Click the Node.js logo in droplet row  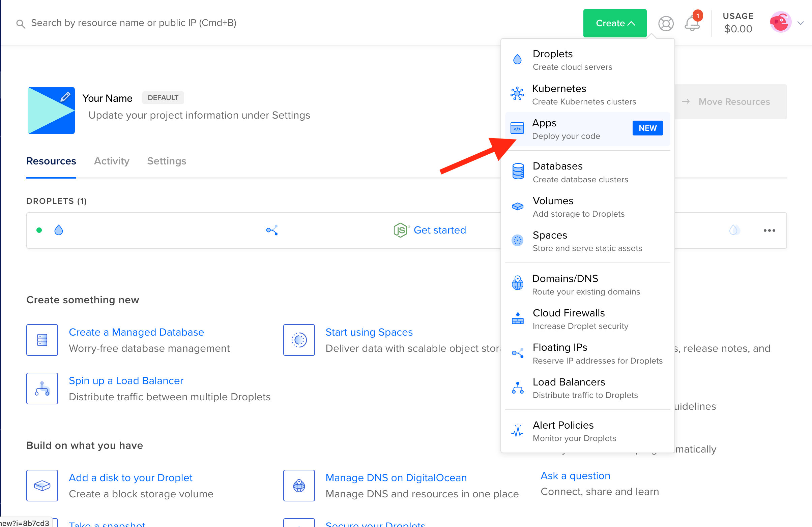click(x=401, y=230)
